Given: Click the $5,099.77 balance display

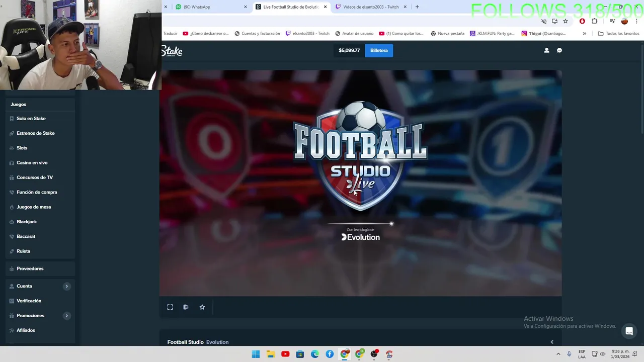Looking at the screenshot, I should pos(349,50).
